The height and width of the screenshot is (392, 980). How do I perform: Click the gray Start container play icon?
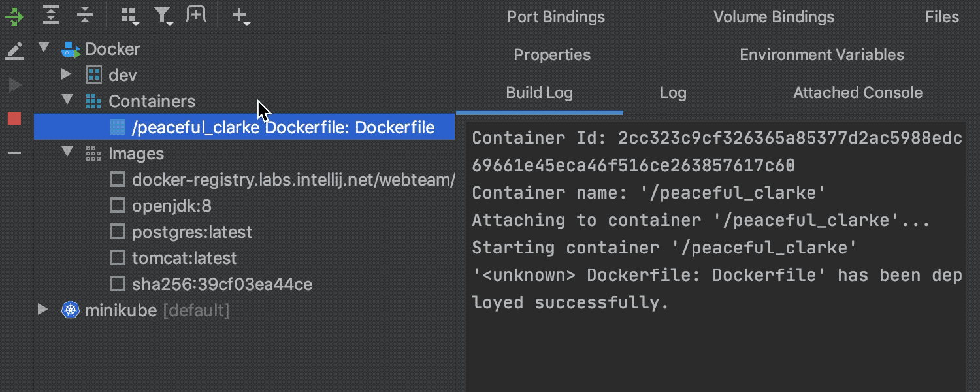[14, 86]
